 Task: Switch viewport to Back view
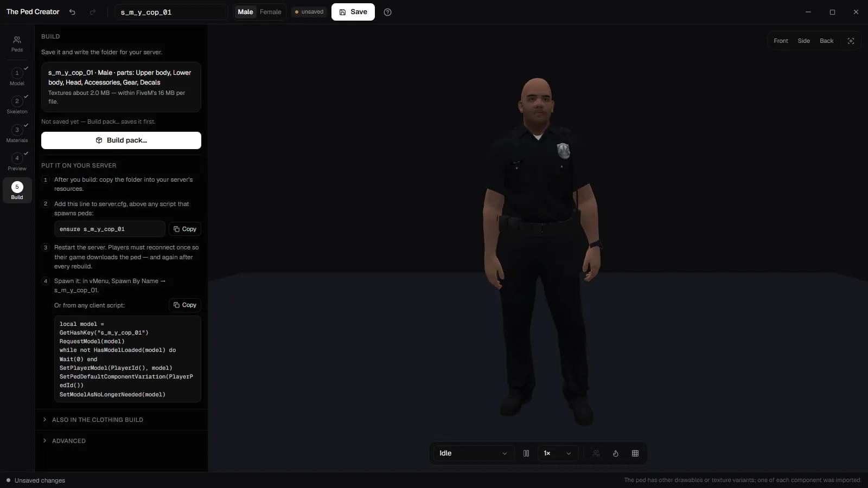coord(826,41)
